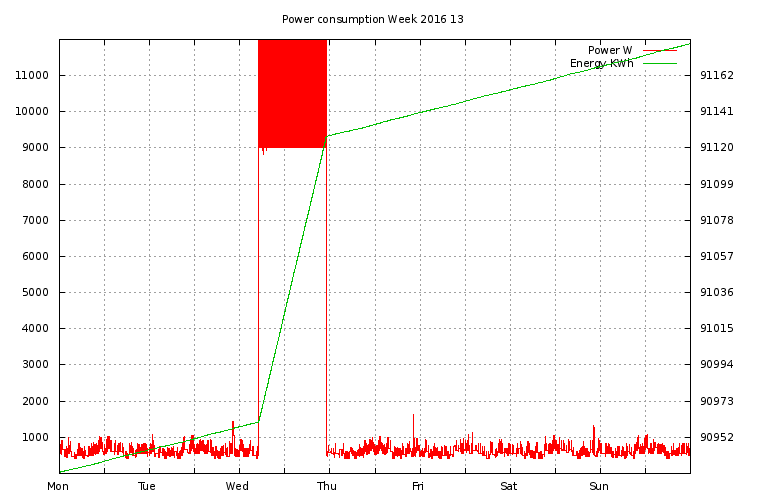Click the solid red power block on Wednesday
768x500 pixels.
coord(292,94)
